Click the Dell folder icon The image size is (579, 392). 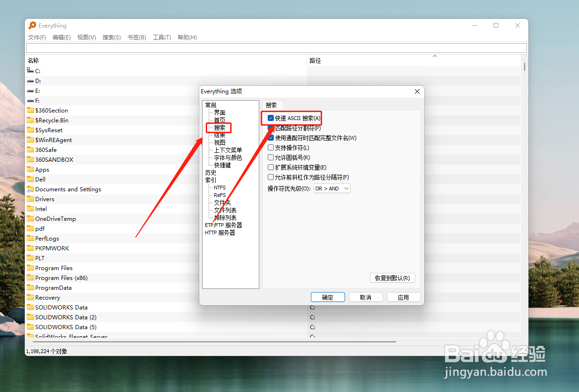[30, 179]
